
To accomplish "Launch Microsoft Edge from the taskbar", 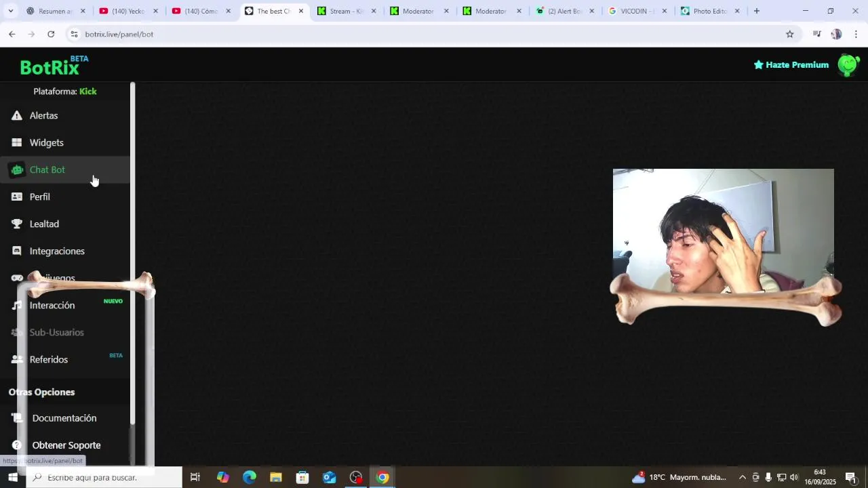I will pyautogui.click(x=250, y=477).
